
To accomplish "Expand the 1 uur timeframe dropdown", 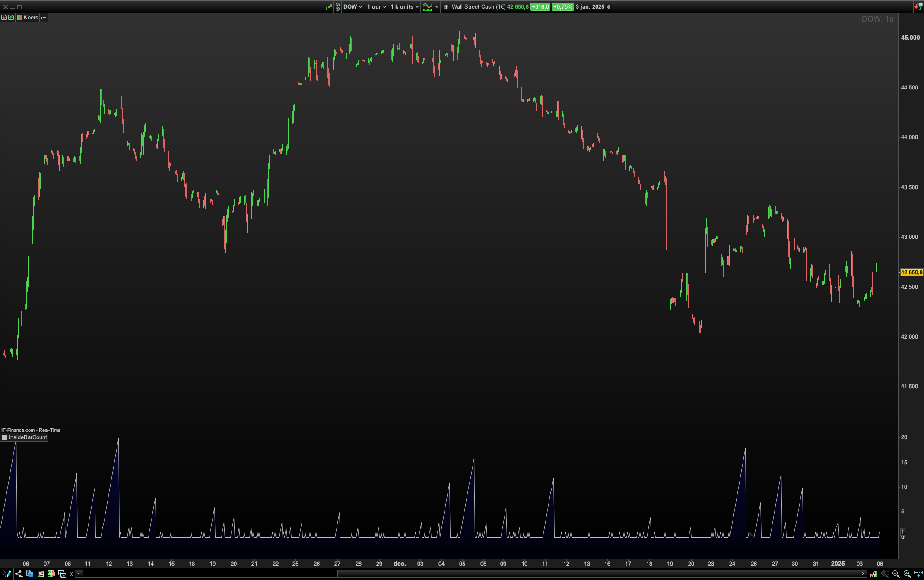I will point(376,7).
